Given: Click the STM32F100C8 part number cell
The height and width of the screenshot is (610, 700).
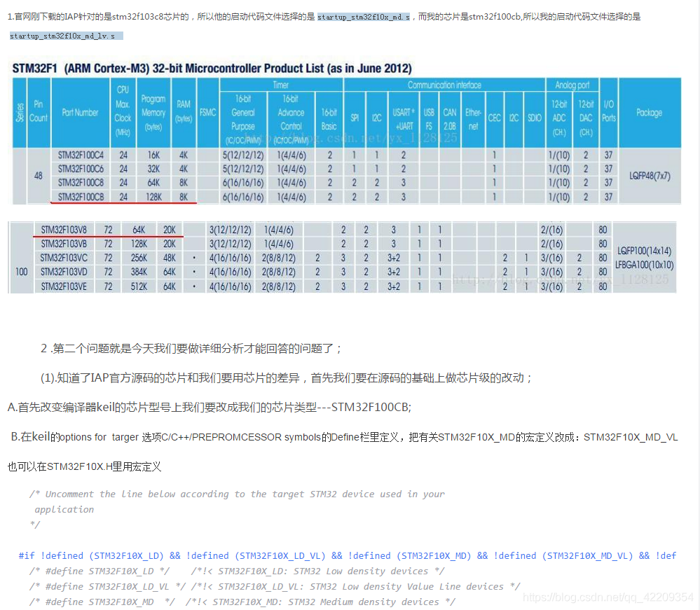Looking at the screenshot, I should (81, 183).
